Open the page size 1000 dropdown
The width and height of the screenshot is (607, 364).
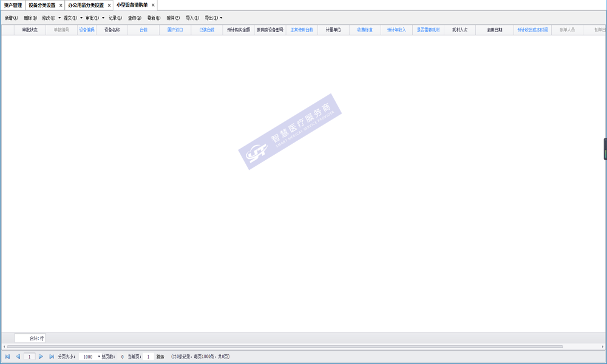(x=99, y=357)
